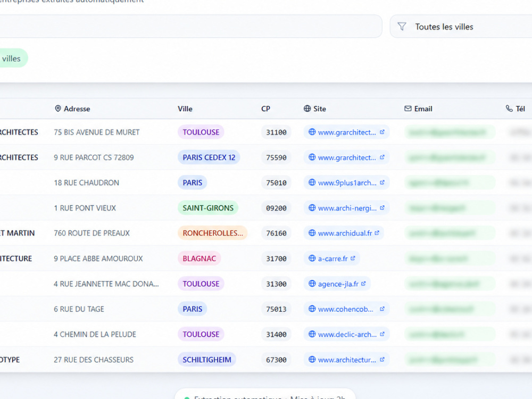
Task: Click globe icon before www.cohencob
Action: pyautogui.click(x=312, y=309)
